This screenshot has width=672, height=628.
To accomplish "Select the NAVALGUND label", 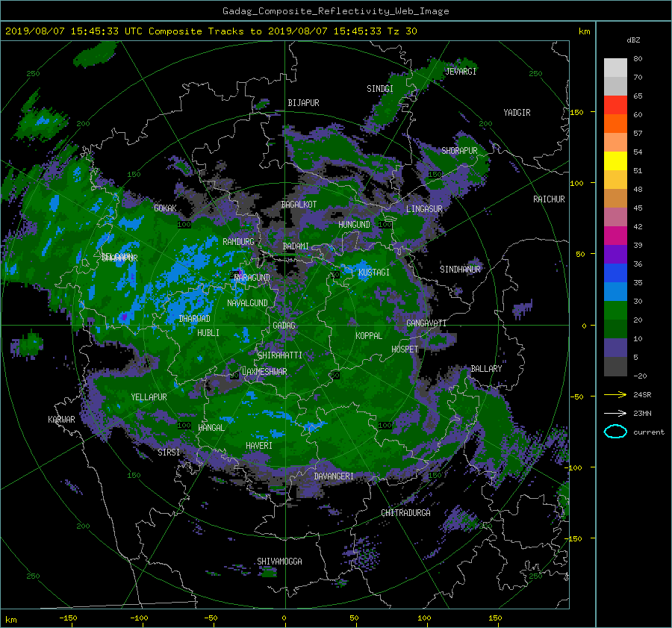I will click(247, 303).
